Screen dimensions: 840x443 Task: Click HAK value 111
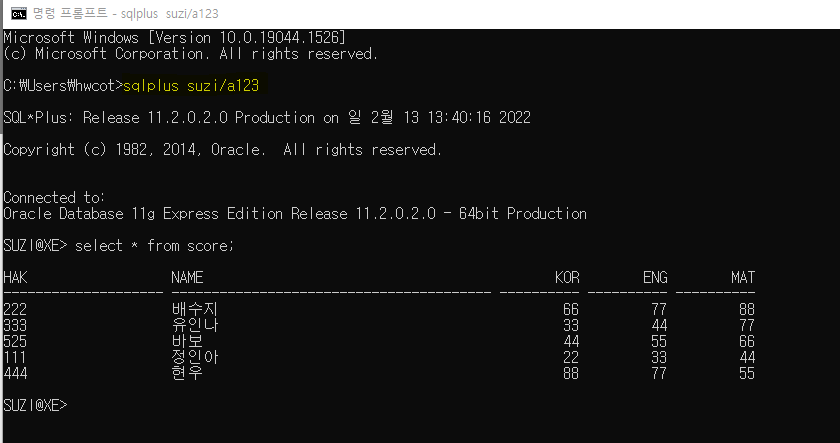(x=15, y=357)
